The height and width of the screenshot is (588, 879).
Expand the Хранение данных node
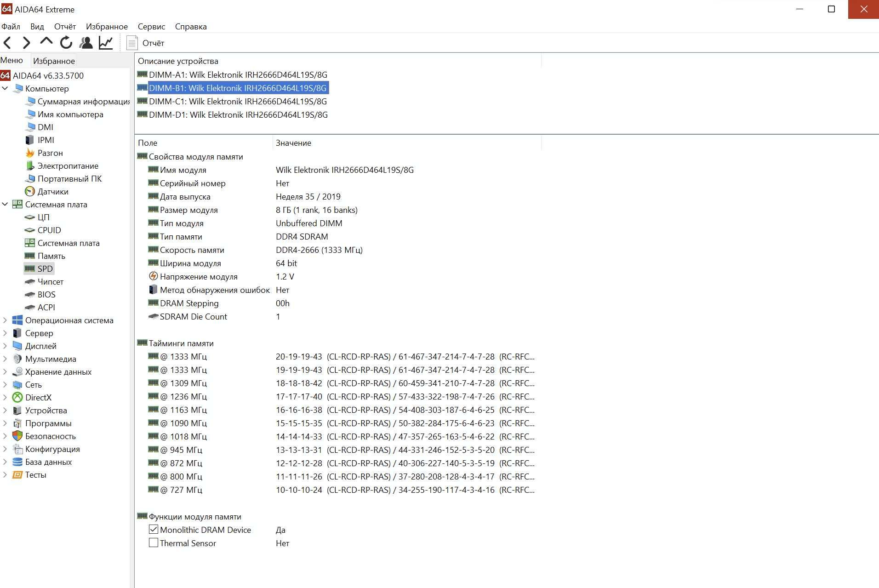pyautogui.click(x=5, y=371)
